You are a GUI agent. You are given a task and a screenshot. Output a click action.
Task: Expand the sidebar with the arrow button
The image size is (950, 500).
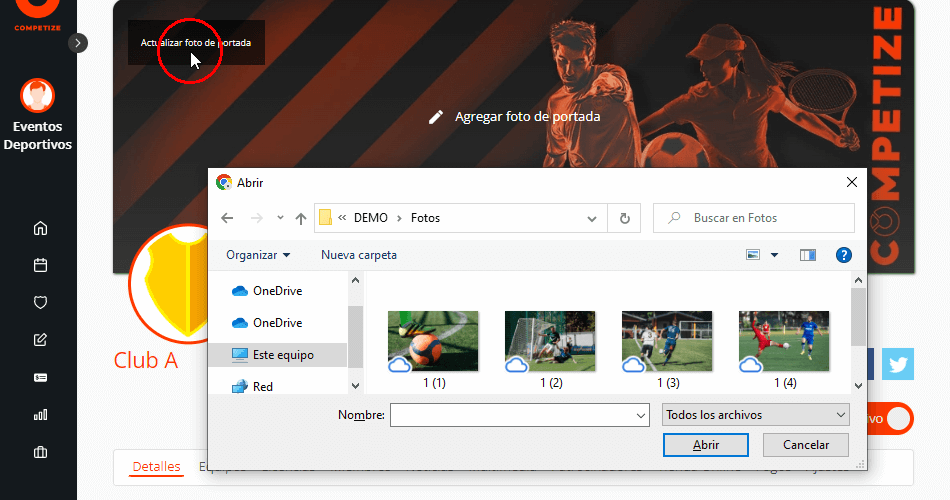(79, 42)
